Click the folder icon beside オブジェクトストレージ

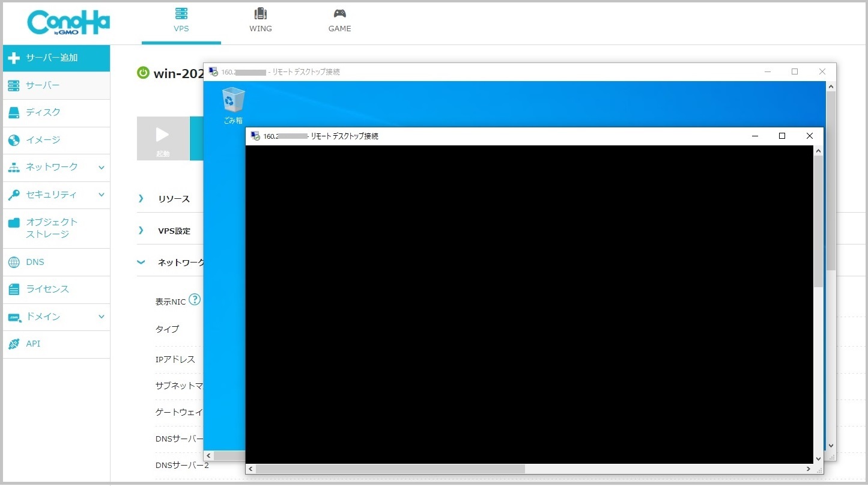click(x=14, y=223)
